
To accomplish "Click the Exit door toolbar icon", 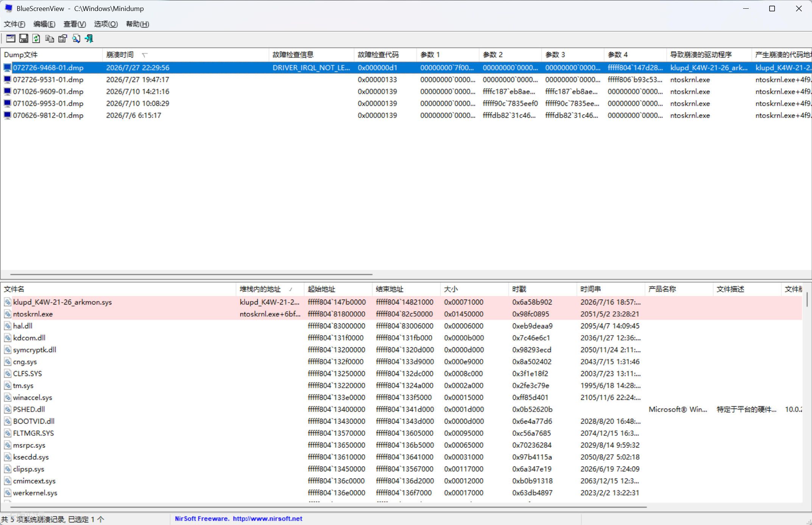I will coord(89,39).
